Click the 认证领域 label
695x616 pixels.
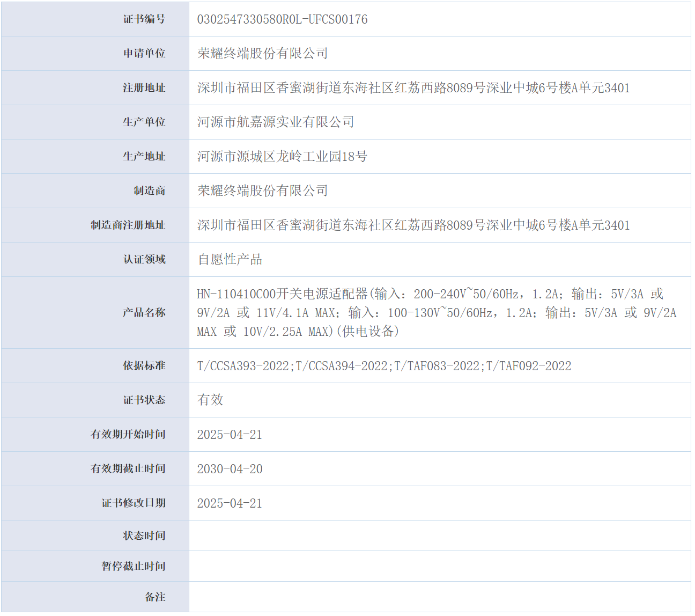click(144, 260)
